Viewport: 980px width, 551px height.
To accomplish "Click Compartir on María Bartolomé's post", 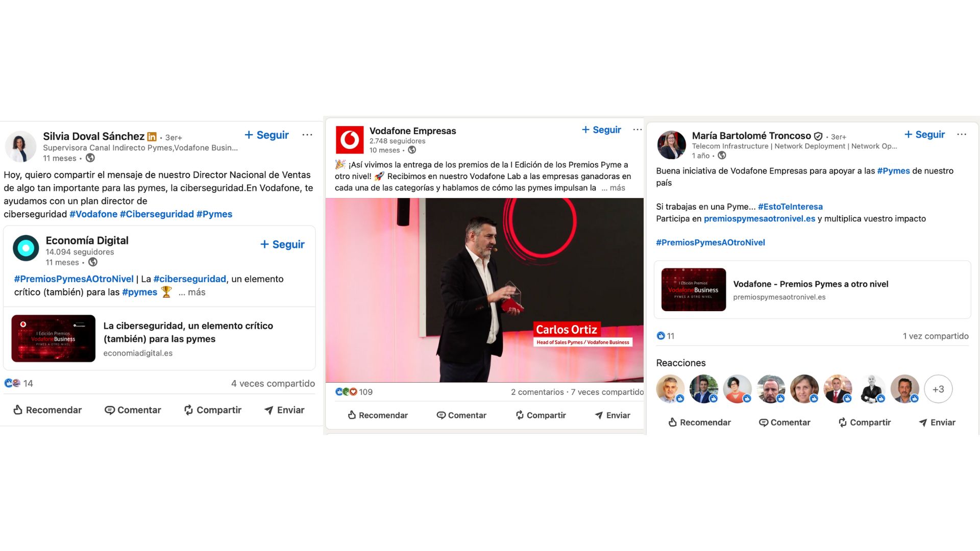I will coord(865,422).
